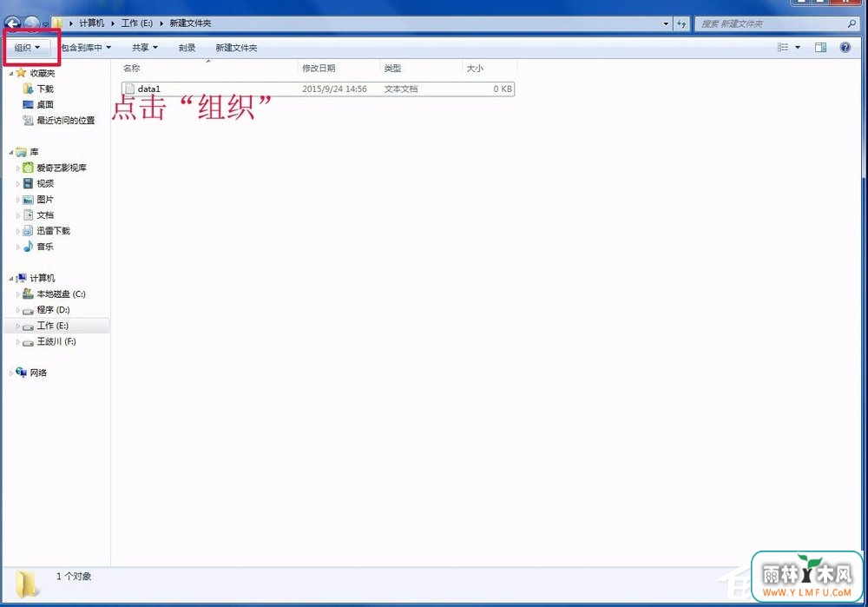Click the search magnifier icon
The height and width of the screenshot is (607, 868).
tap(852, 23)
